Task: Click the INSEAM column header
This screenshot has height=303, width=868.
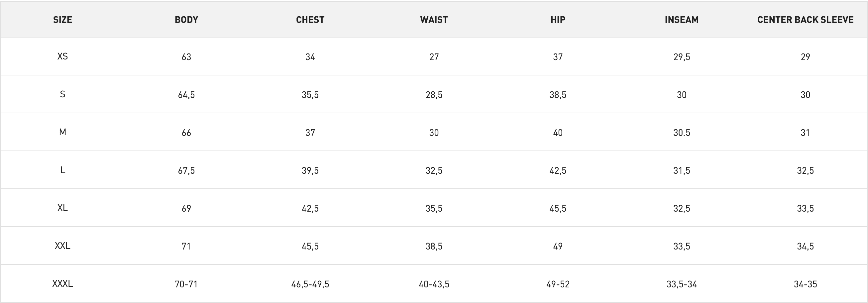Action: (681, 20)
